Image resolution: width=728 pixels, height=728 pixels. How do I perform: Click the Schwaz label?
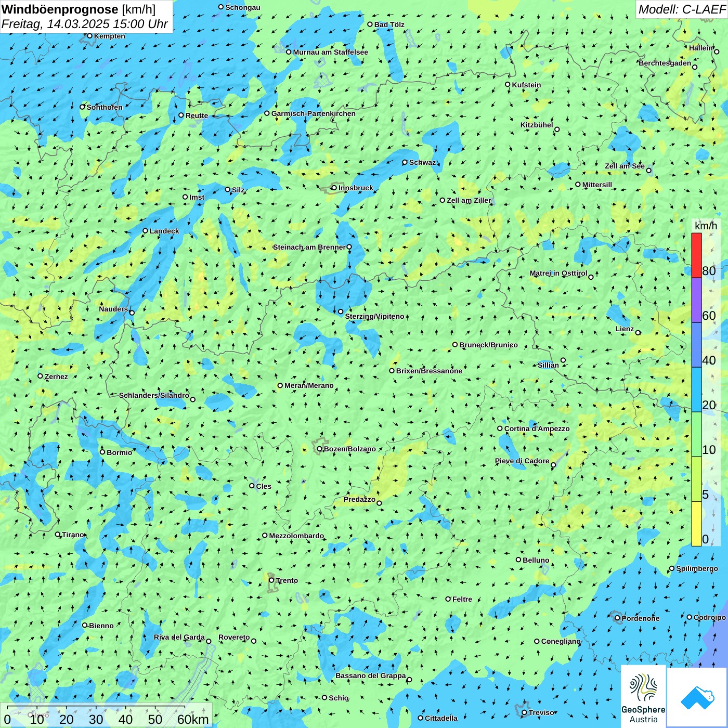coord(422,162)
